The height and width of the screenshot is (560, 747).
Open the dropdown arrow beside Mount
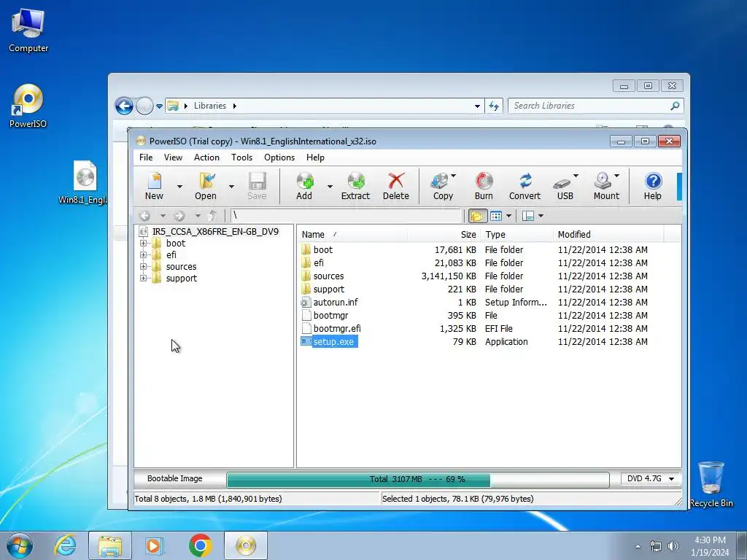tap(617, 176)
